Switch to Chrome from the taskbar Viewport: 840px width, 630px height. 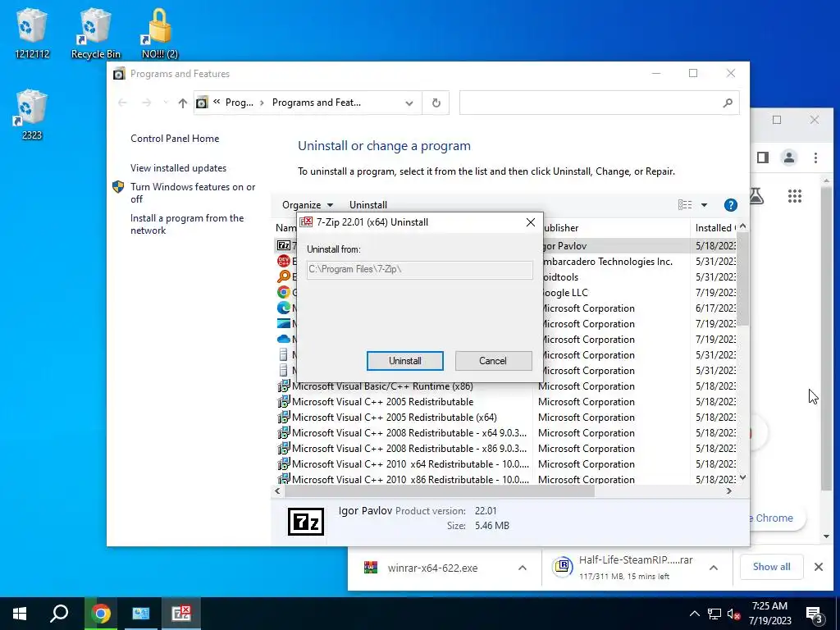coord(100,614)
